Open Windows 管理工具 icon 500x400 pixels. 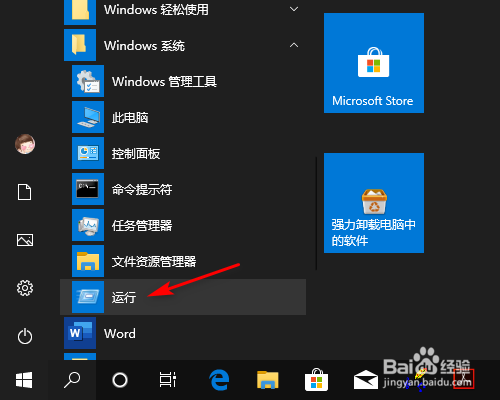click(x=88, y=81)
